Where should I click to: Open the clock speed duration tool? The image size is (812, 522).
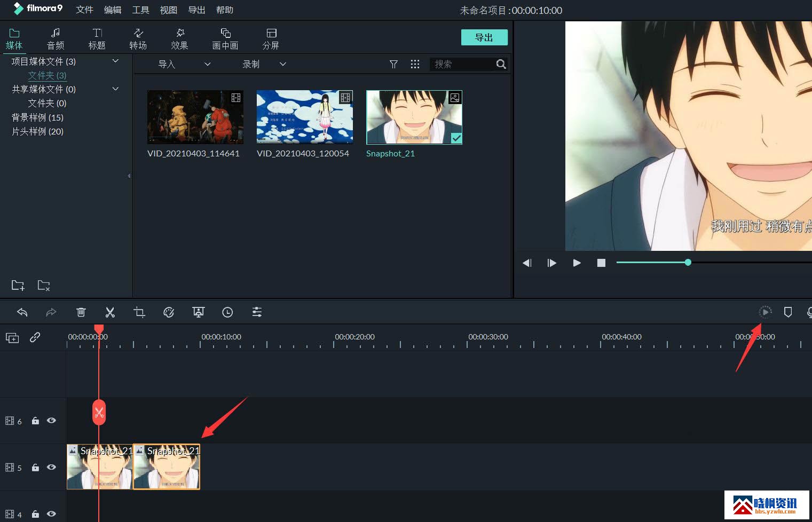[x=227, y=312]
